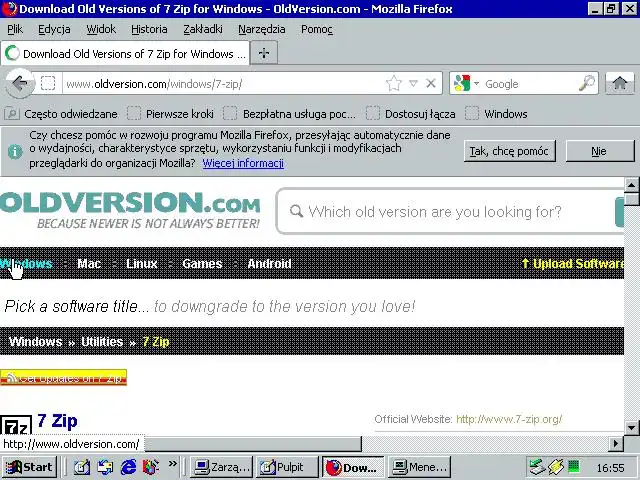
Task: Stop loading with the X button in address bar
Action: tap(431, 84)
